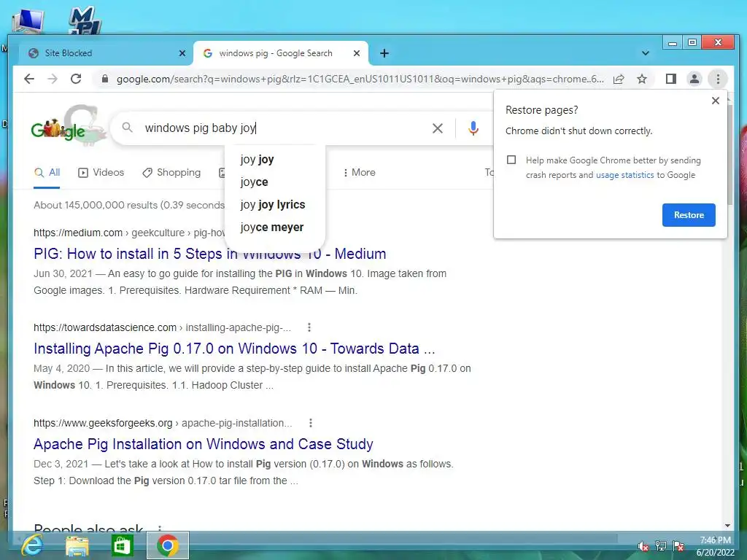Share this page icon in address bar

pos(619,79)
